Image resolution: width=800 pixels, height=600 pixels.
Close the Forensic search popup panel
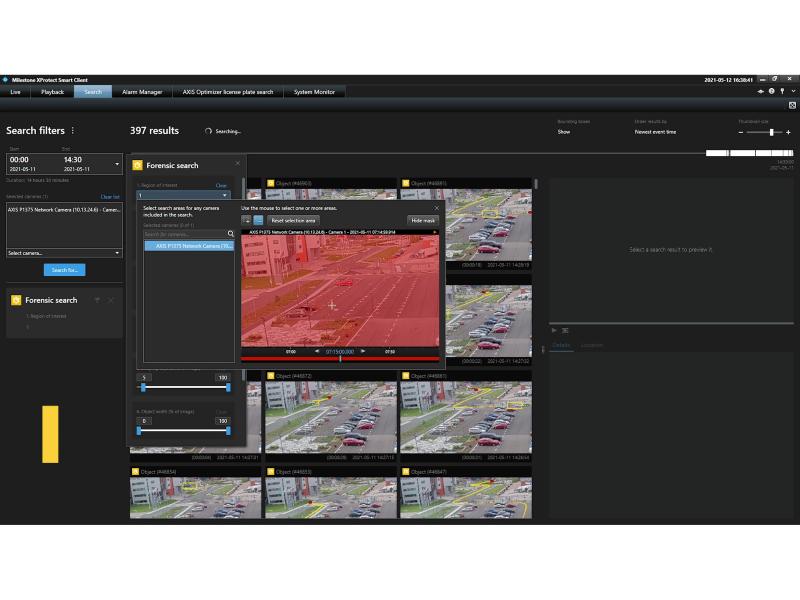[237, 163]
